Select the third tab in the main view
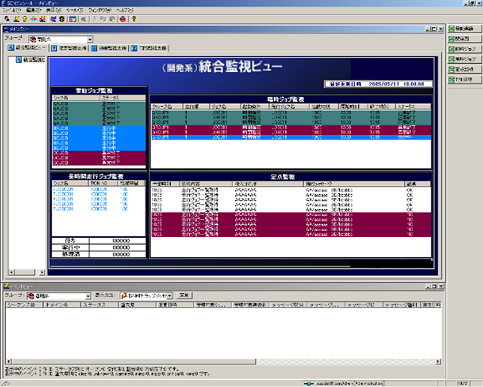Screen dimensions: 483x387 pyautogui.click(x=109, y=48)
